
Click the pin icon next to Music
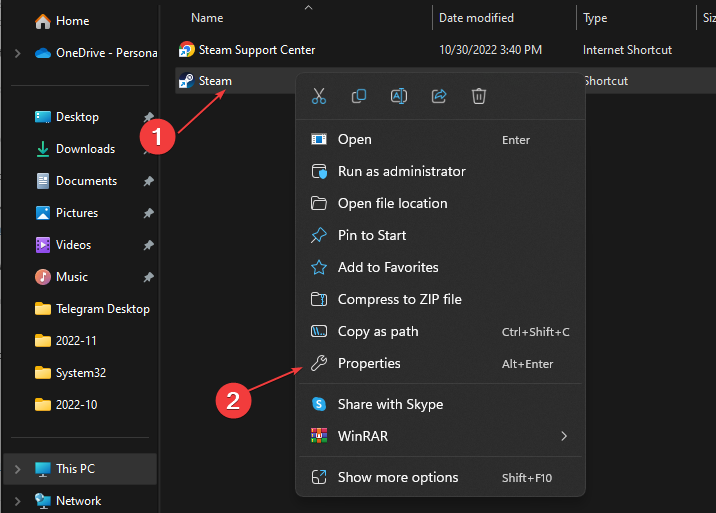click(x=148, y=277)
